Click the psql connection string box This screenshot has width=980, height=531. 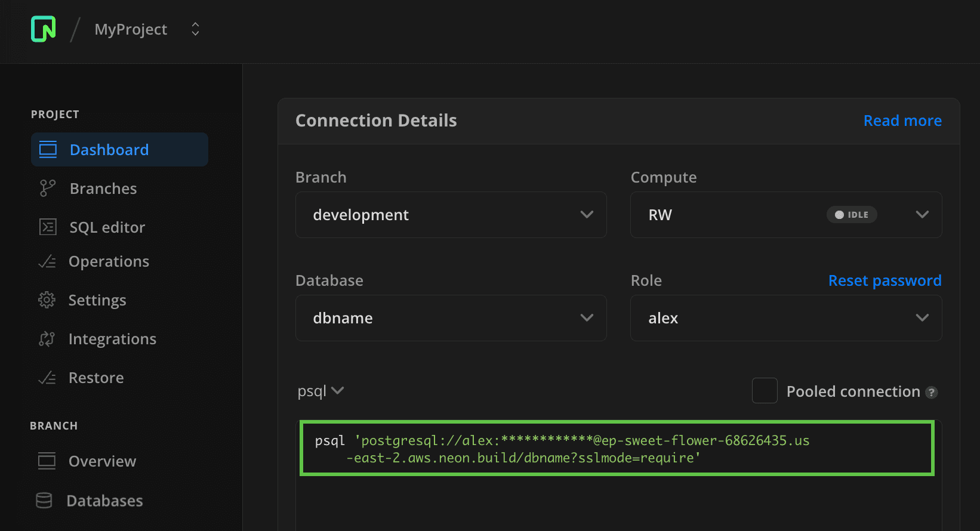pos(617,449)
